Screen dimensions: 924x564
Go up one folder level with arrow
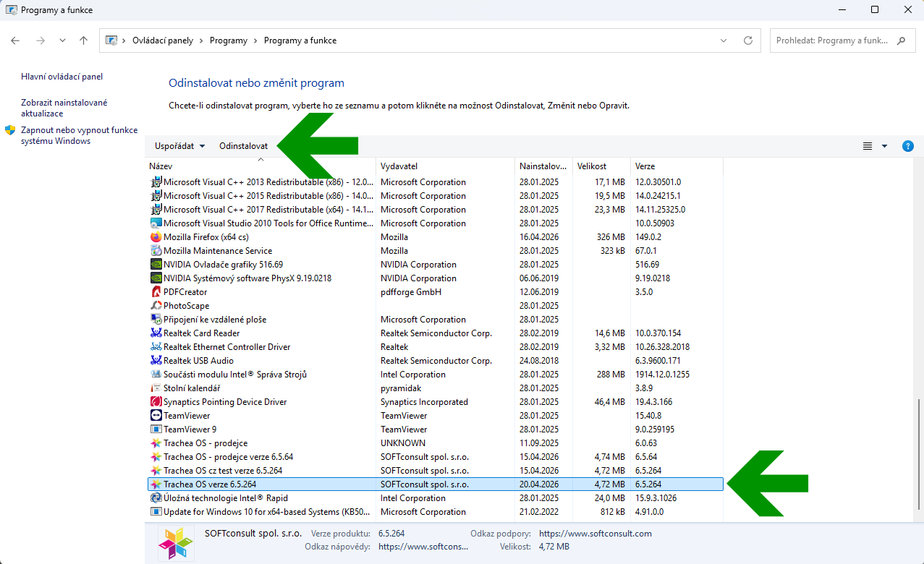pos(83,40)
